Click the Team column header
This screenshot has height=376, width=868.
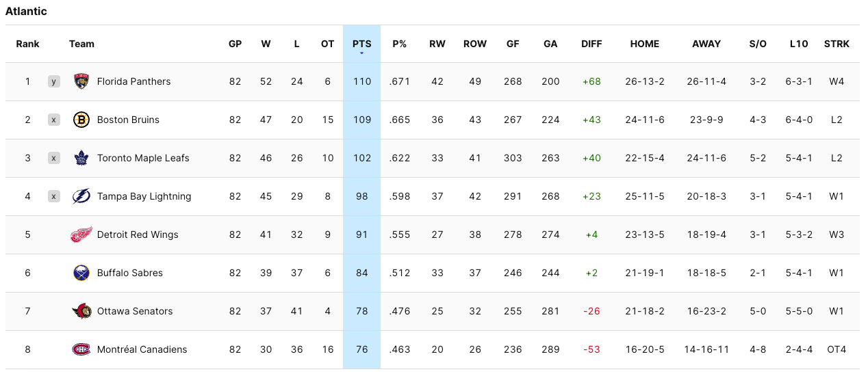[81, 44]
